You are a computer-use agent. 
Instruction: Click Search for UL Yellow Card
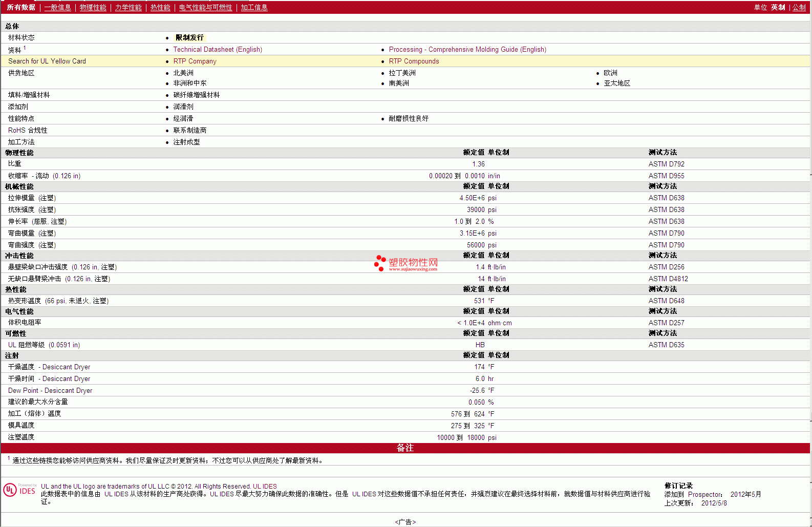click(x=47, y=61)
